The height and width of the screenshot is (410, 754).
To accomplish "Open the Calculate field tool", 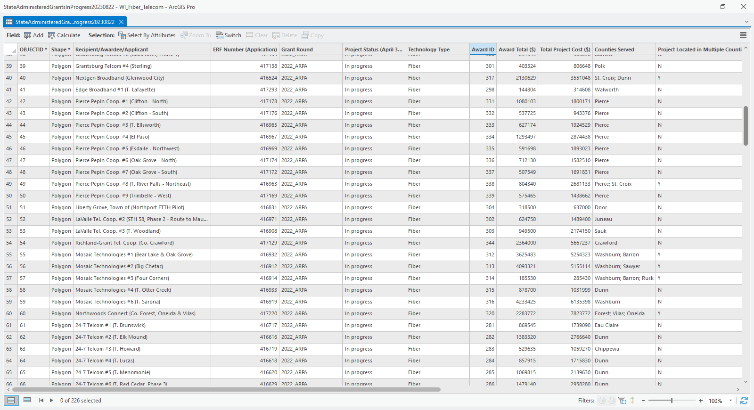I will pos(64,35).
